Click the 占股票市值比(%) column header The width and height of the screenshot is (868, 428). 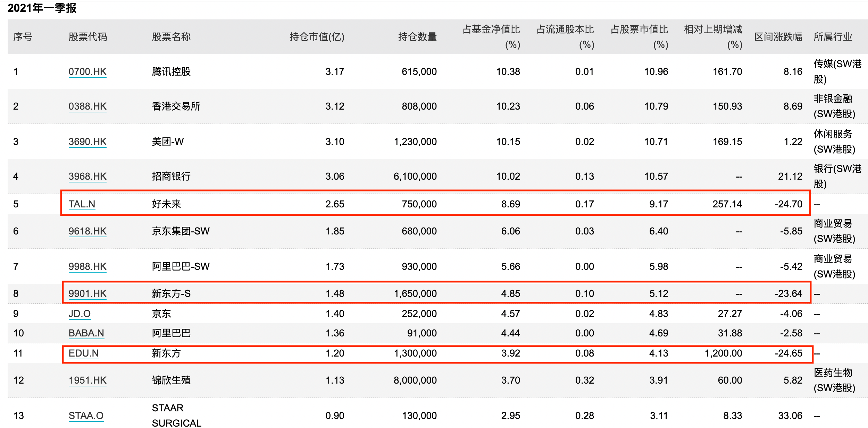pos(639,37)
